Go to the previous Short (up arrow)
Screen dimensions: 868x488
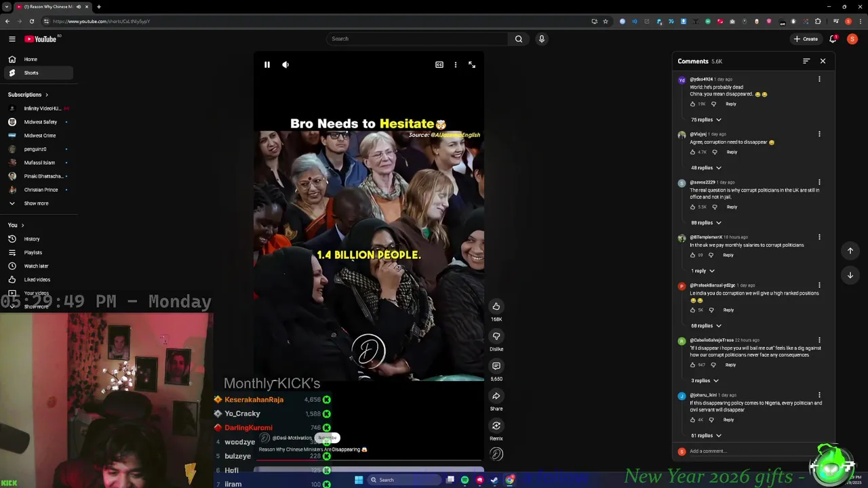(850, 251)
